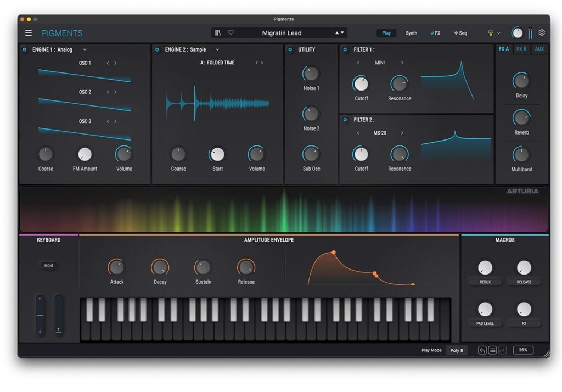Click the RELEASE macro label
Image resolution: width=562 pixels, height=392 pixels.
pos(524,282)
